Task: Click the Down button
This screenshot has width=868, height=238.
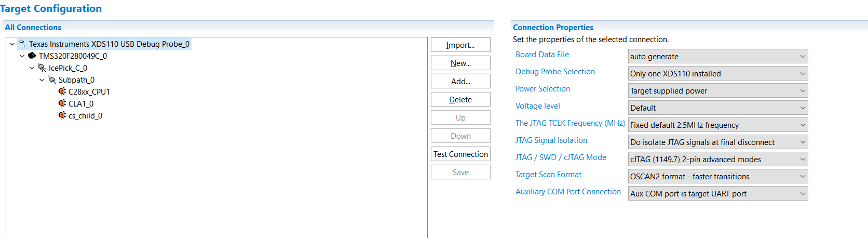Action: [x=460, y=136]
